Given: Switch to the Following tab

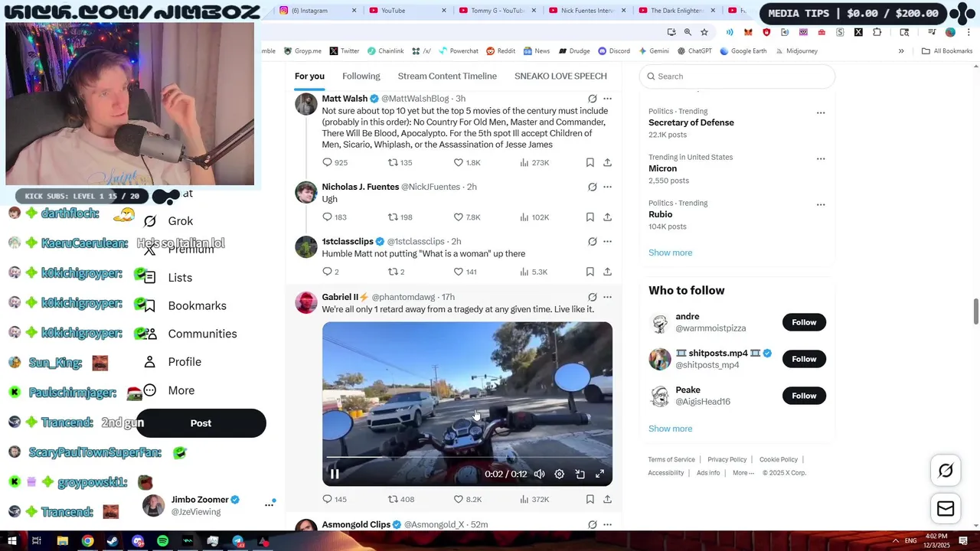Looking at the screenshot, I should click(361, 76).
